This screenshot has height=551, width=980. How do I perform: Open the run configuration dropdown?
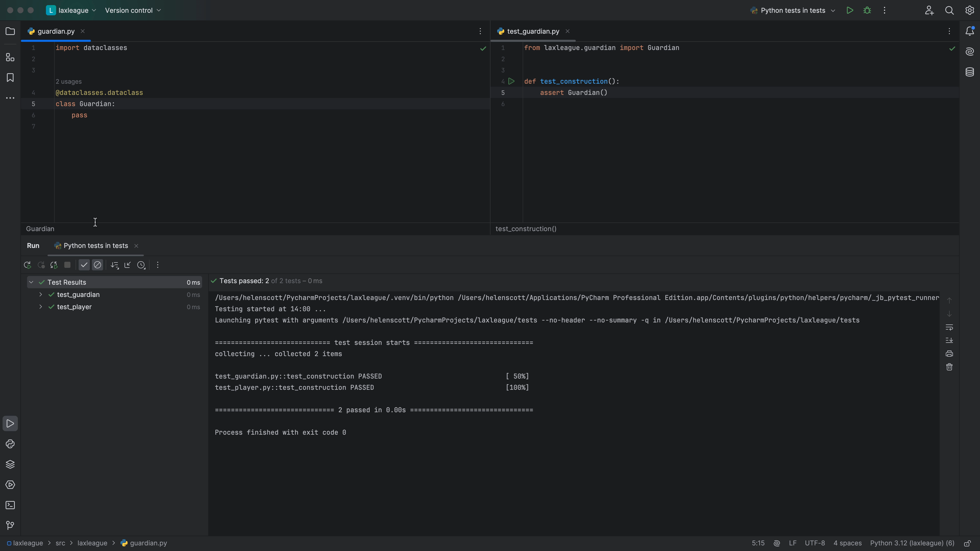point(792,10)
